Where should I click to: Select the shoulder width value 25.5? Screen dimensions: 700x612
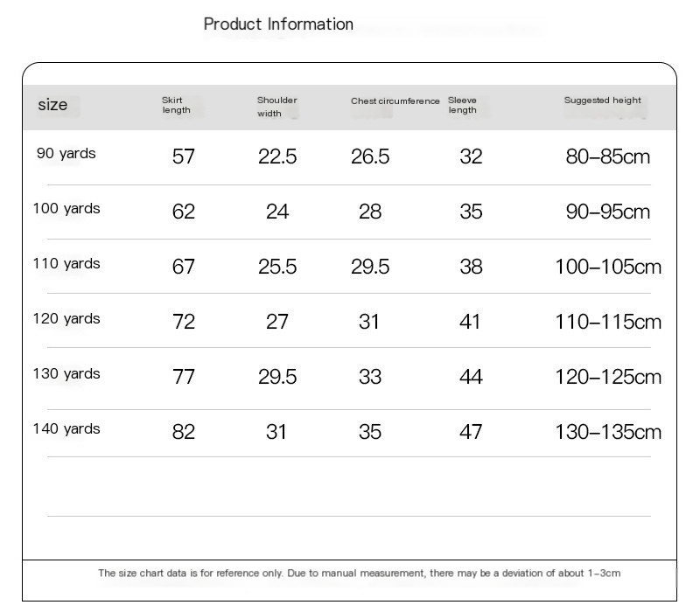277,267
